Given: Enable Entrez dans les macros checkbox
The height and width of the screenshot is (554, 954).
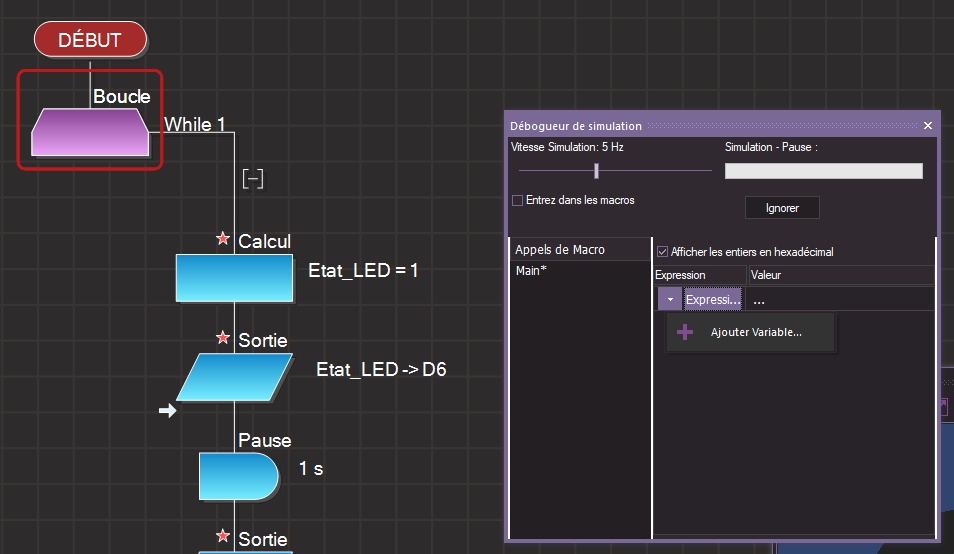Looking at the screenshot, I should 518,200.
